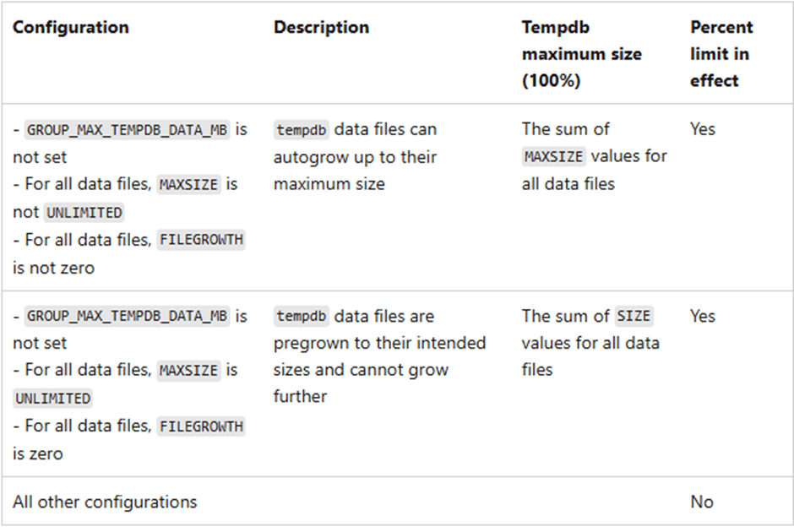Image resolution: width=794 pixels, height=532 pixels.
Task: Click tempdb code in the autogrow description
Action: click(302, 131)
